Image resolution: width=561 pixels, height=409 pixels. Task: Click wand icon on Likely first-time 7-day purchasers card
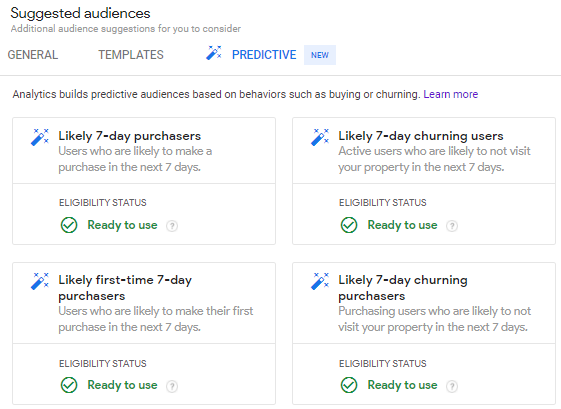tap(40, 281)
